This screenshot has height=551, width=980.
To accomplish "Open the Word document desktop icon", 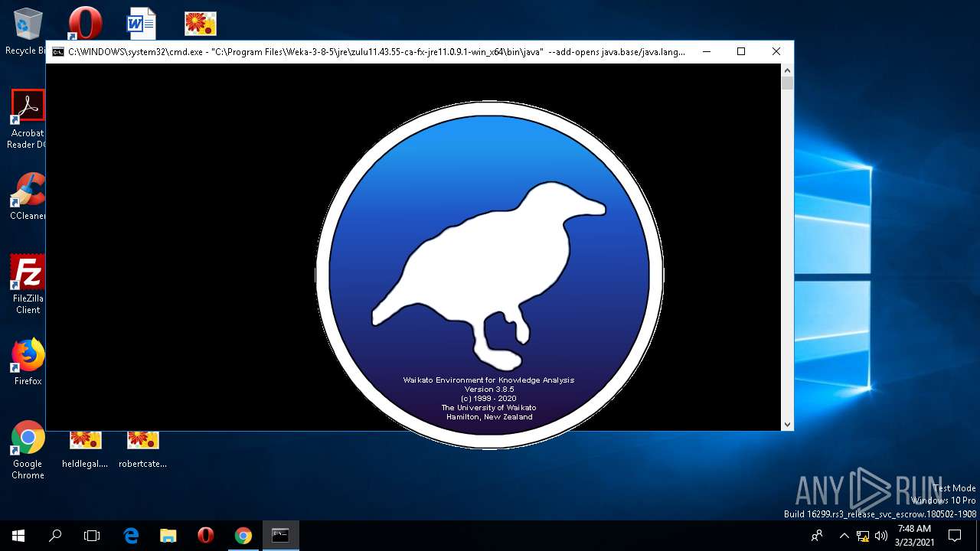I will [142, 23].
